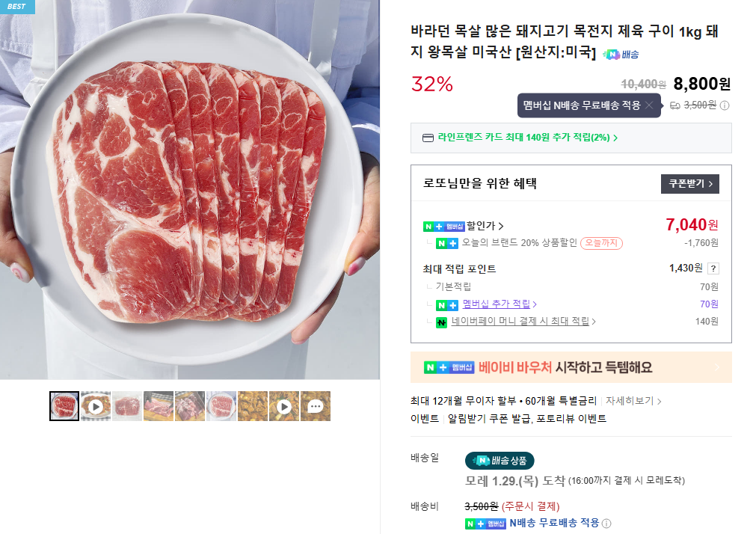Close the 멤버십 N배송 무료배송 tooltip
Image resolution: width=756 pixels, height=534 pixels.
click(648, 105)
